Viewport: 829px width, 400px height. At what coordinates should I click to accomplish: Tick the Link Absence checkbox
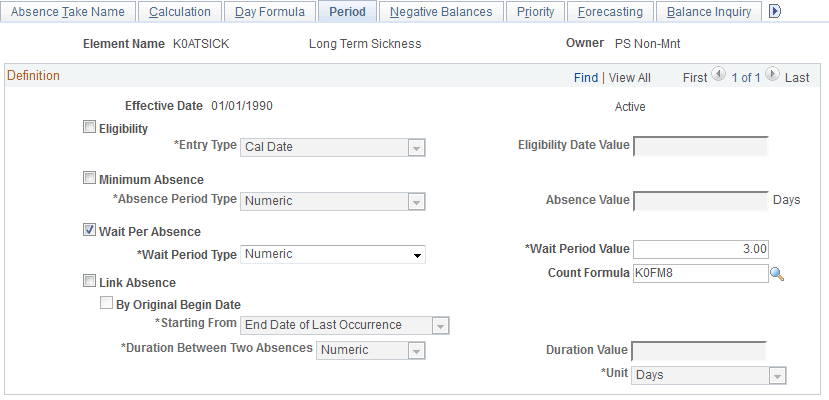(x=90, y=282)
